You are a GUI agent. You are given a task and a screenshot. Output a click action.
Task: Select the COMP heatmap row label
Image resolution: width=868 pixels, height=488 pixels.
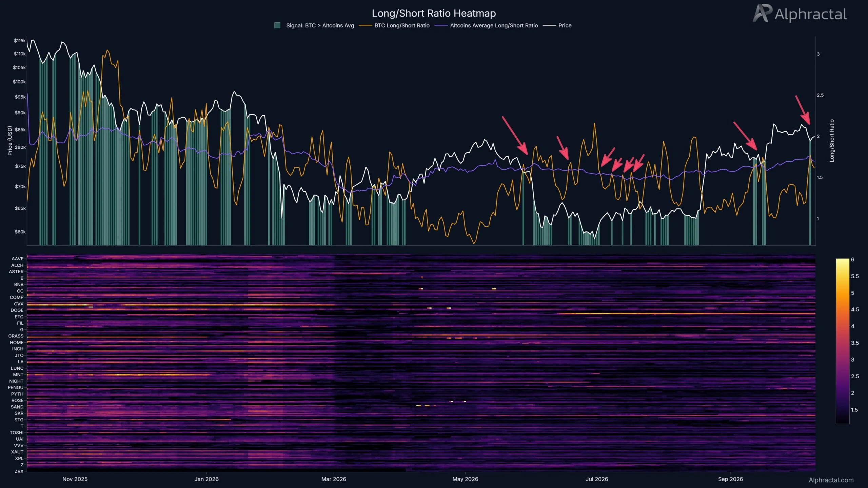[x=17, y=297]
